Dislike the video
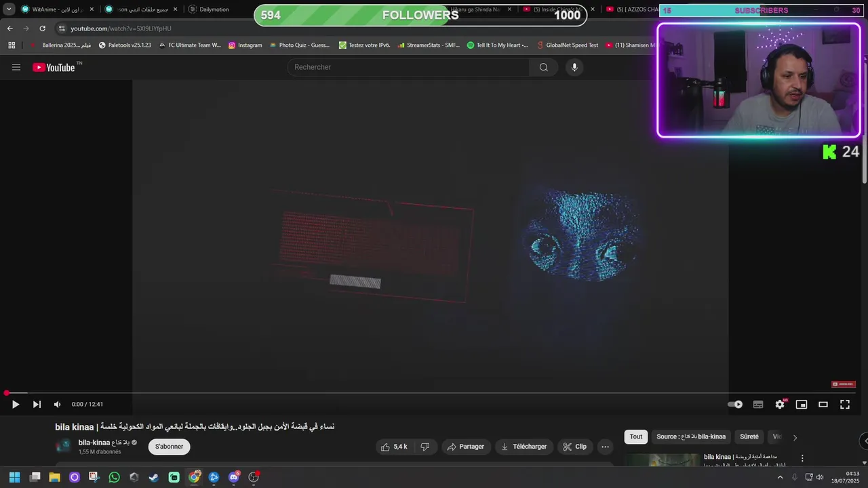Viewport: 868px width, 488px height. pyautogui.click(x=425, y=447)
